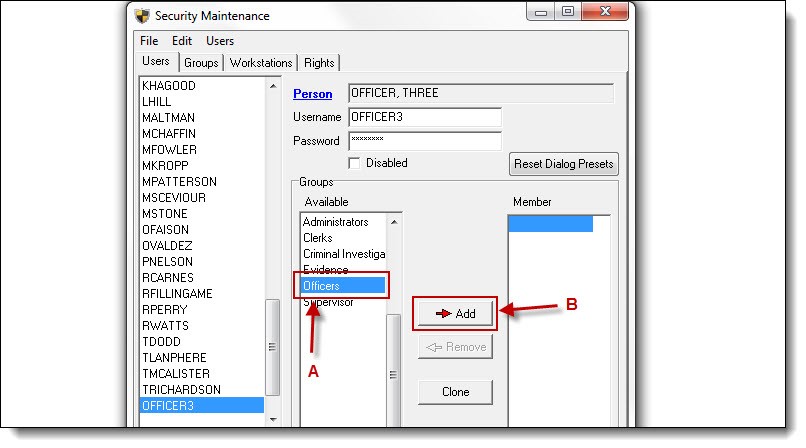Viewport: 806px width, 448px height.
Task: Click the Reset Dialog Presets button
Action: (x=564, y=164)
